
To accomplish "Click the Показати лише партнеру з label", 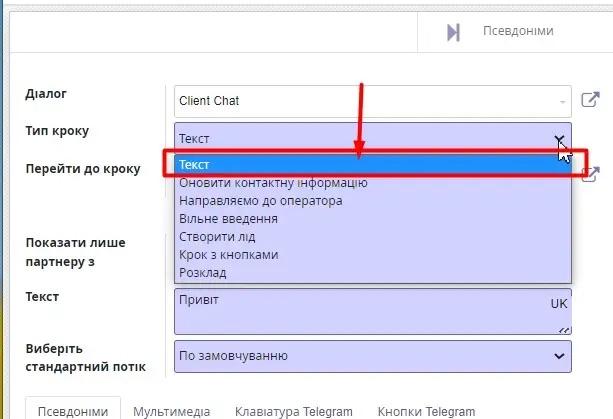I will [x=75, y=252].
